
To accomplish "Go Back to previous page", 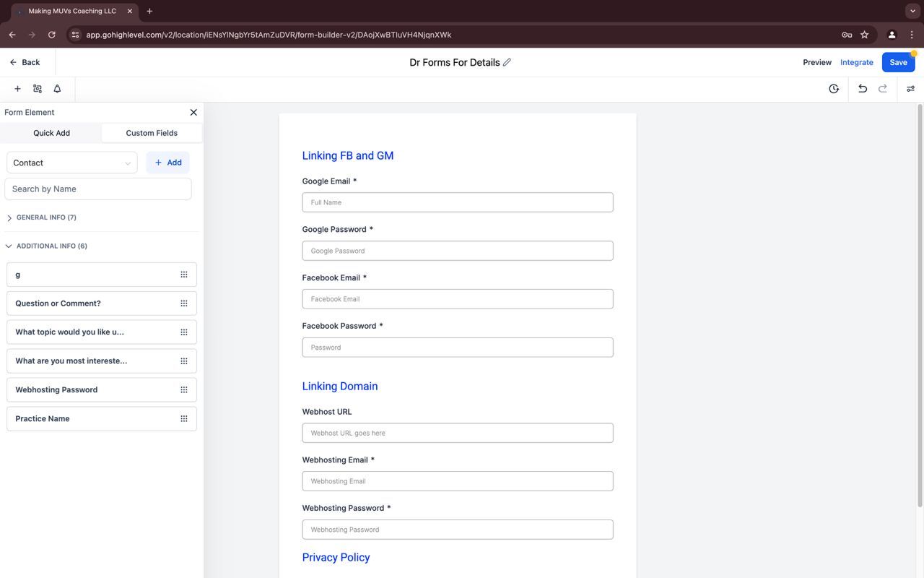I will click(25, 62).
